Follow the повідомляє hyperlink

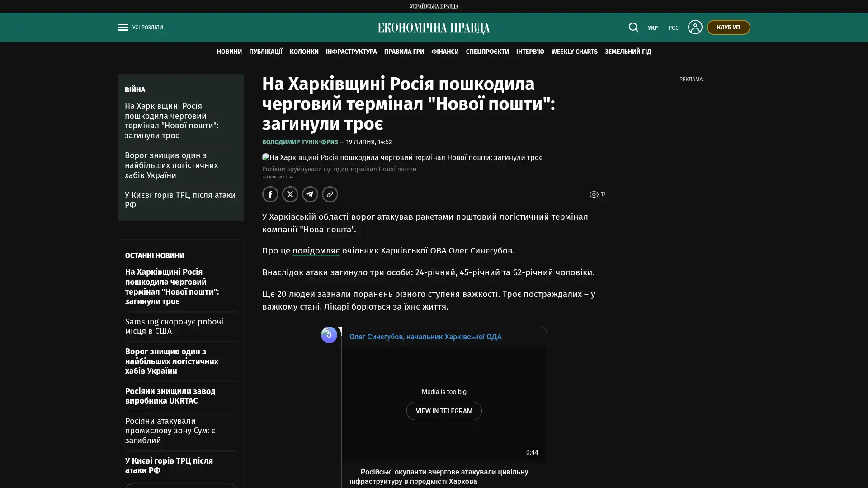(x=316, y=251)
